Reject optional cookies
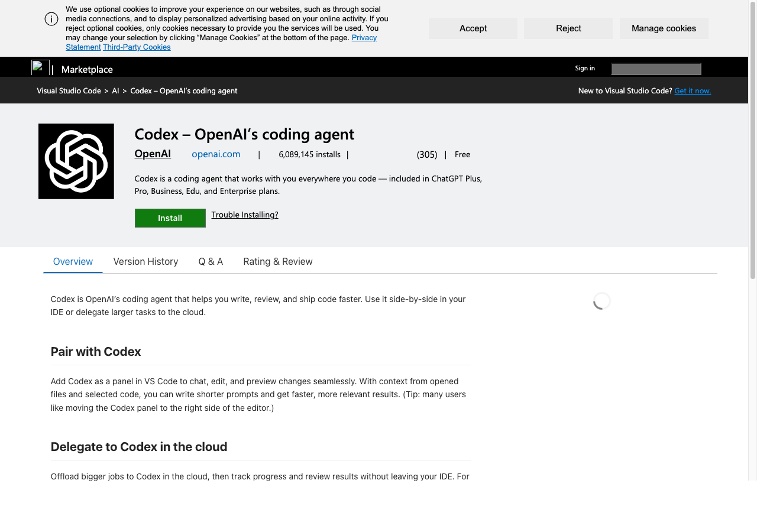Image resolution: width=757 pixels, height=532 pixels. (x=568, y=28)
